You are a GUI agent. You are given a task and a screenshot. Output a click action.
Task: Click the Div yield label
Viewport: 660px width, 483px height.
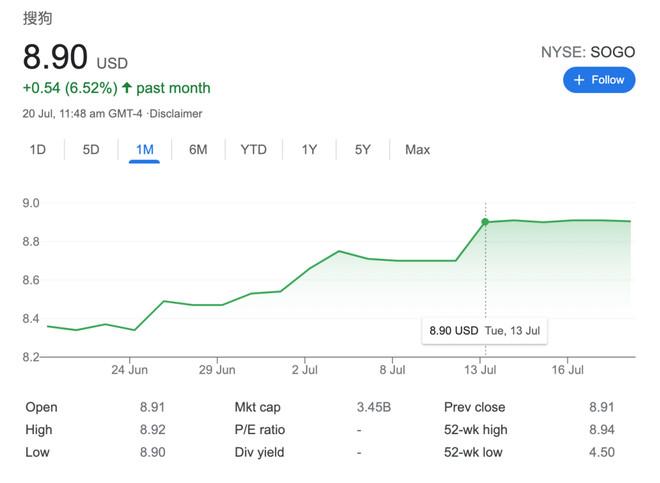(x=259, y=452)
